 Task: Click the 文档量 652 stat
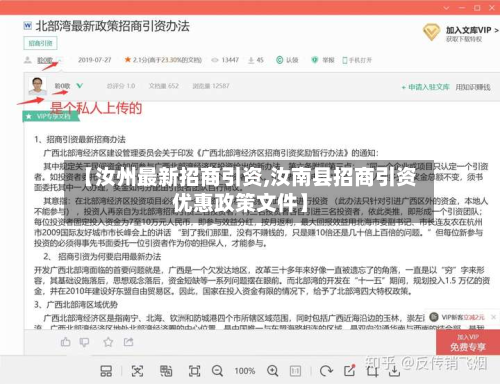(164, 86)
